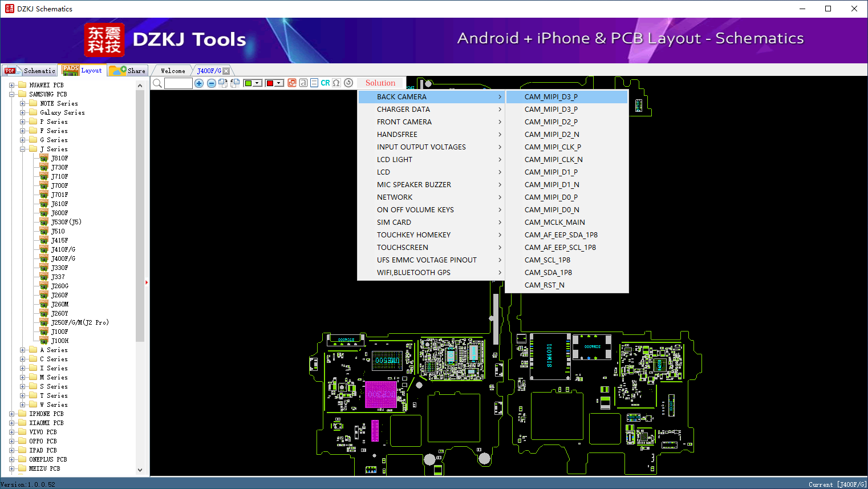Expand the IPHONE PCB folder
This screenshot has width=868, height=489.
coord(12,414)
